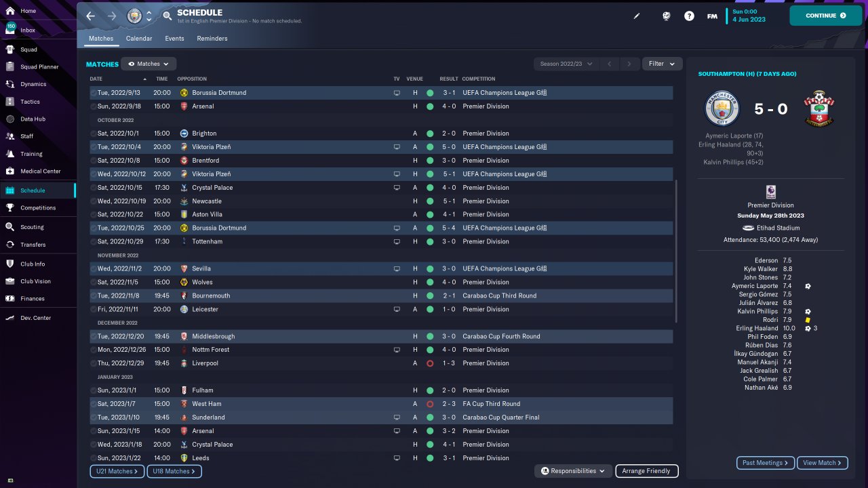Viewport: 868px width, 488px height.
Task: Go back with the left arrow
Action: click(90, 16)
